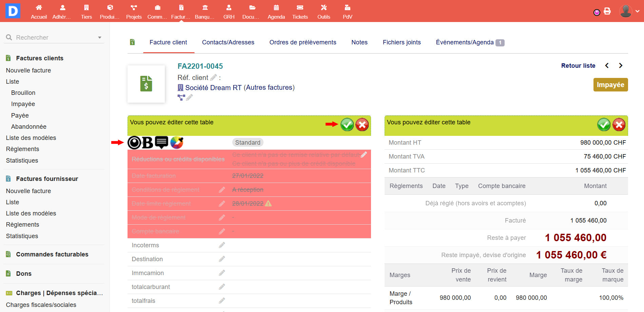Go to previous invoice with left chevron
Viewport: 644px width, 312px height.
tap(607, 66)
